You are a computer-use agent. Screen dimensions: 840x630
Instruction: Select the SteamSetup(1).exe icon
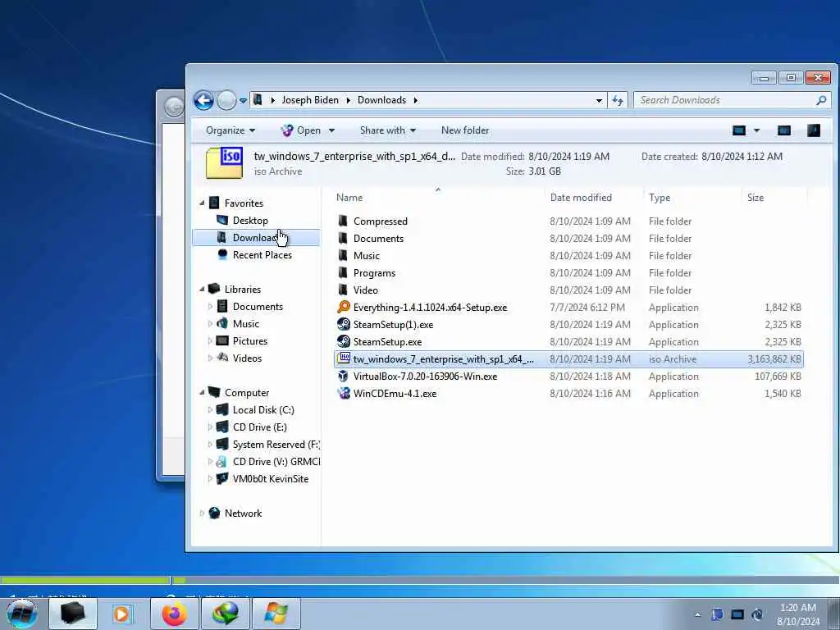344,324
